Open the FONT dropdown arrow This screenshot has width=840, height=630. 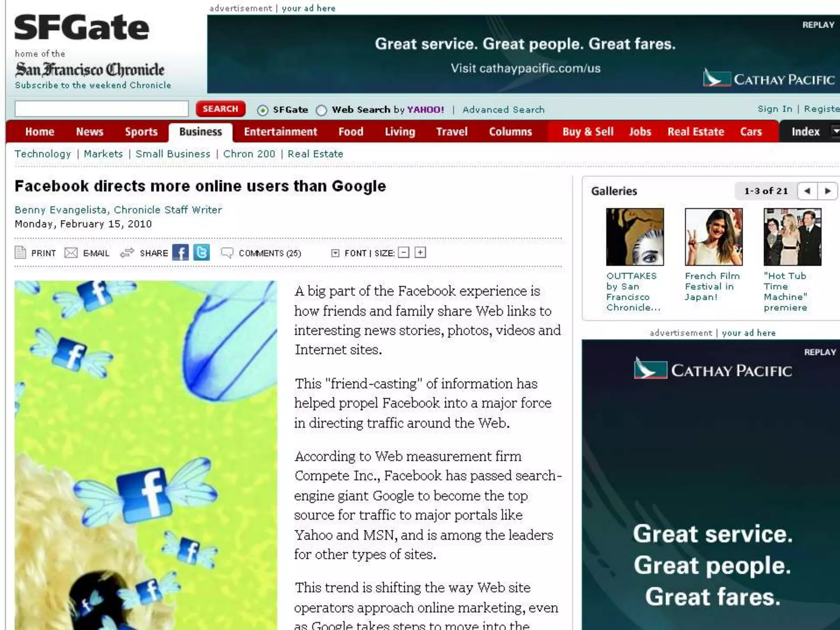[x=335, y=253]
